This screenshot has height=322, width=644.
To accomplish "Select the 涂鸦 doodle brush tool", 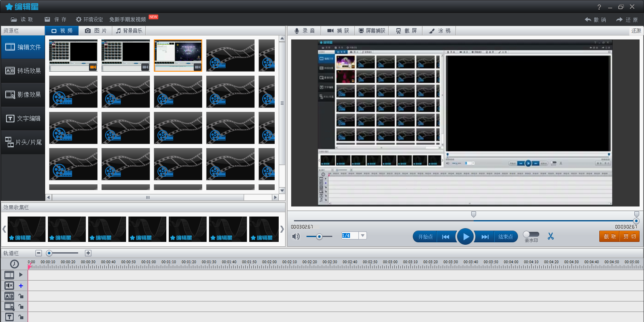I will (440, 31).
